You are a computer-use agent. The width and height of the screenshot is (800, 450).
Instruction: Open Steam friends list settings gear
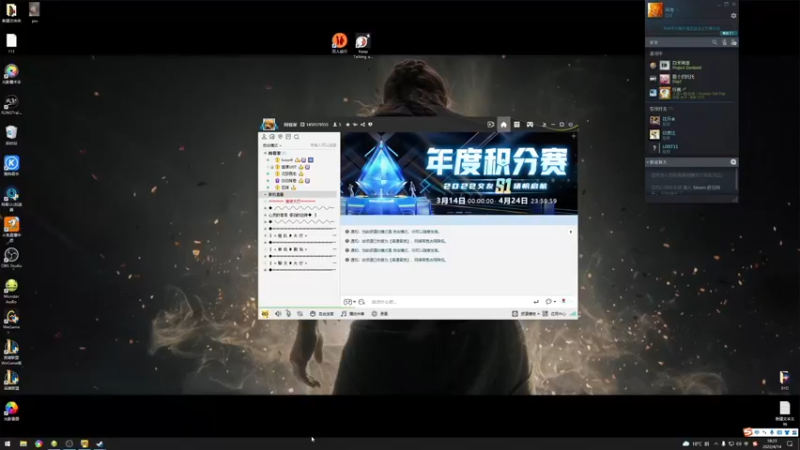[x=734, y=16]
